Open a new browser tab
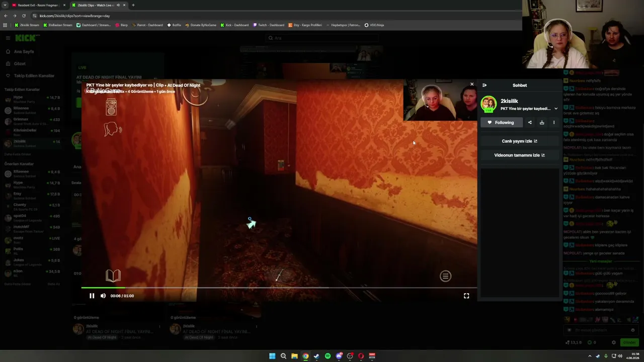The image size is (644, 362). (x=133, y=5)
